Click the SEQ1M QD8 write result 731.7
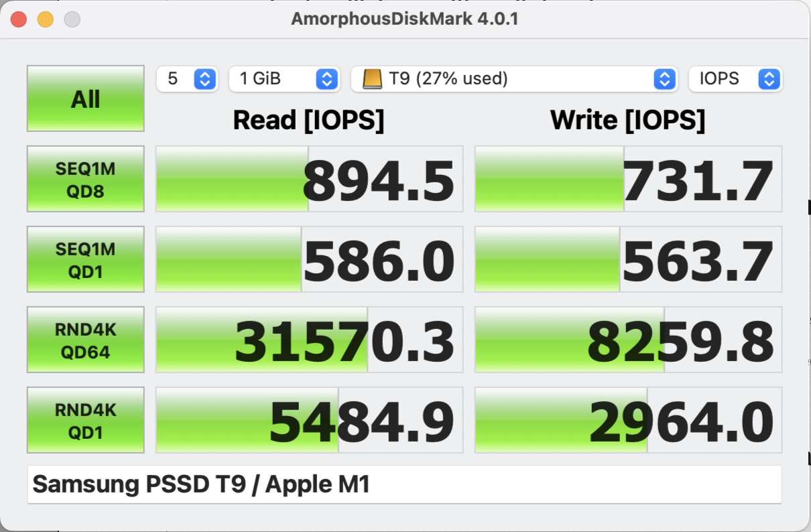811x532 pixels. 628,179
